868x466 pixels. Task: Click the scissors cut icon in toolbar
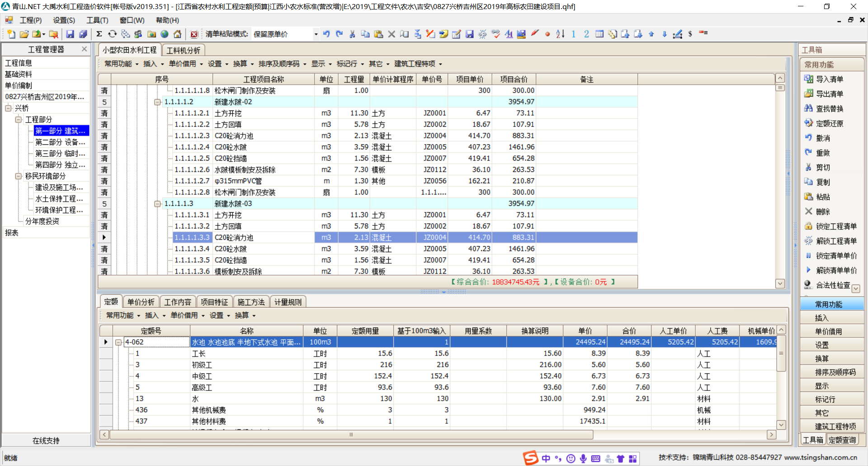coord(352,34)
